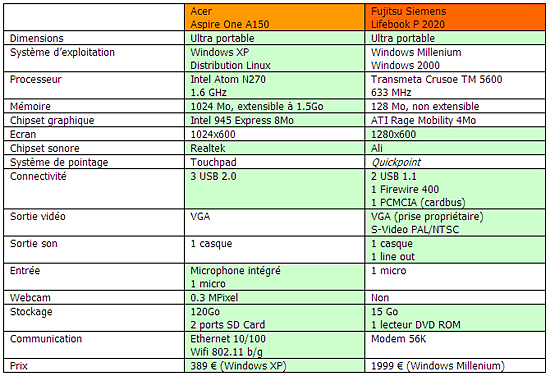Select the Firewire 400 line

(x=405, y=189)
